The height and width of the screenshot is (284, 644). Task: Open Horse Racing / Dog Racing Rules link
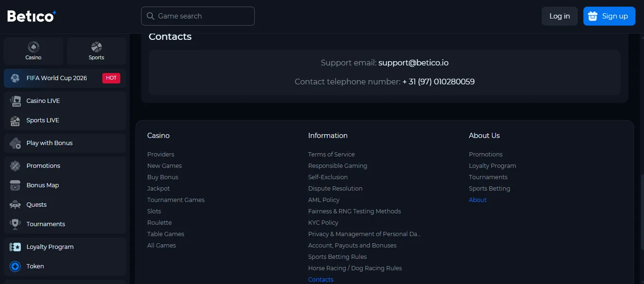[x=355, y=268]
